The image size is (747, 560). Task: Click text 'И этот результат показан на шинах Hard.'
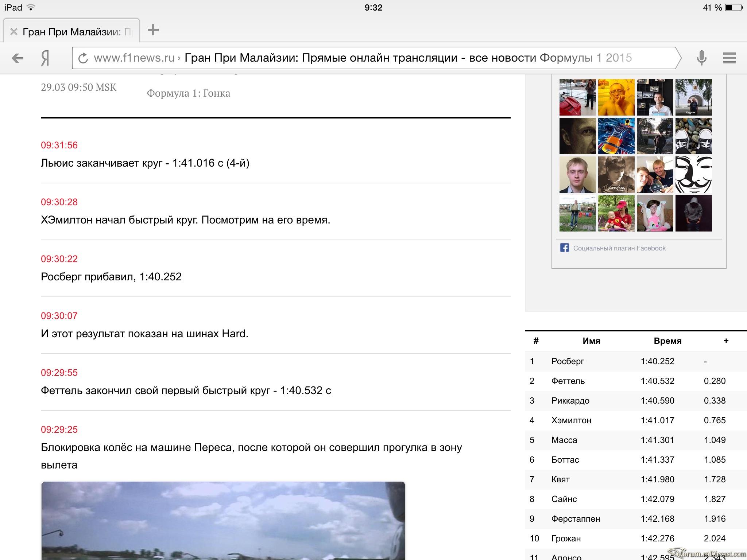point(144,334)
